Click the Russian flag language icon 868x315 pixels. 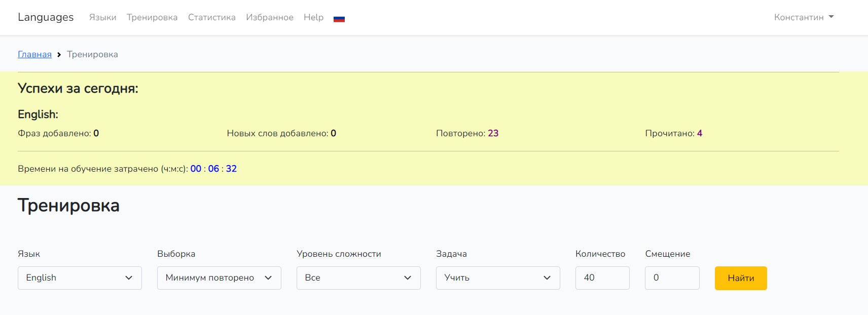(339, 19)
